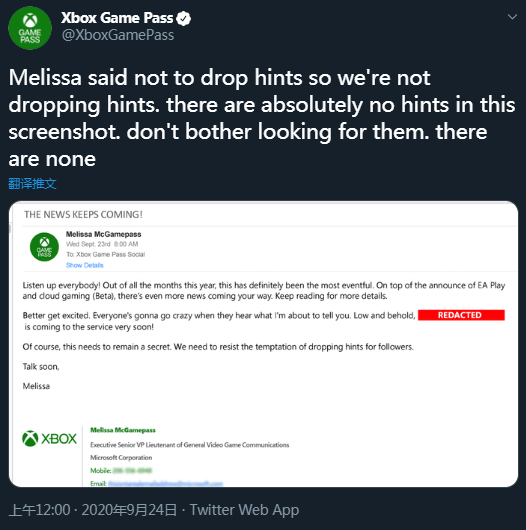Image resolution: width=526 pixels, height=530 pixels.
Task: Click the Twitter Web App source link
Action: click(x=244, y=510)
